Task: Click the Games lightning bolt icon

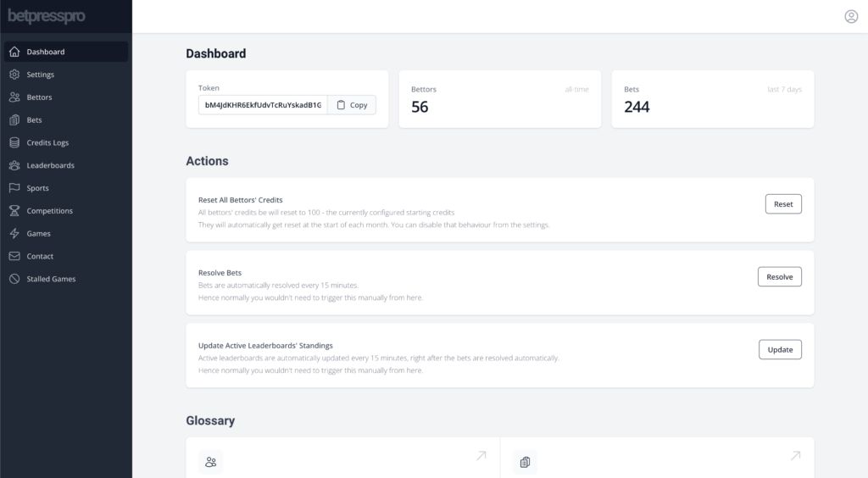Action: click(14, 233)
